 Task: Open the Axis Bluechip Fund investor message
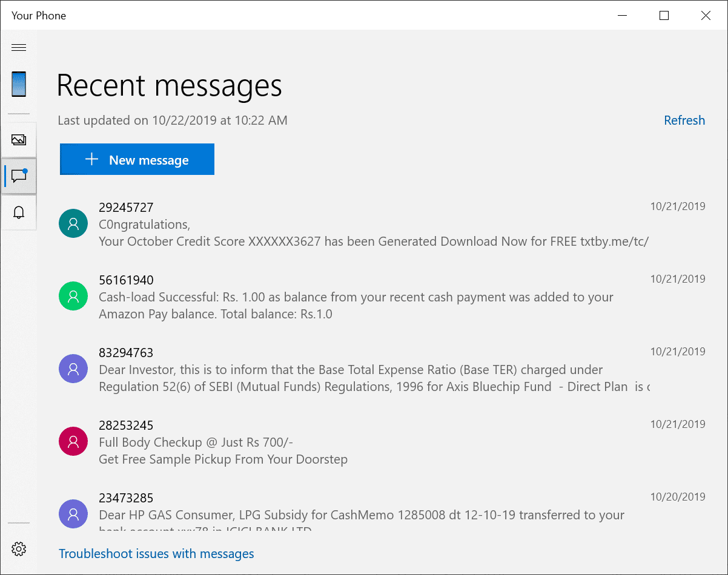(303, 369)
